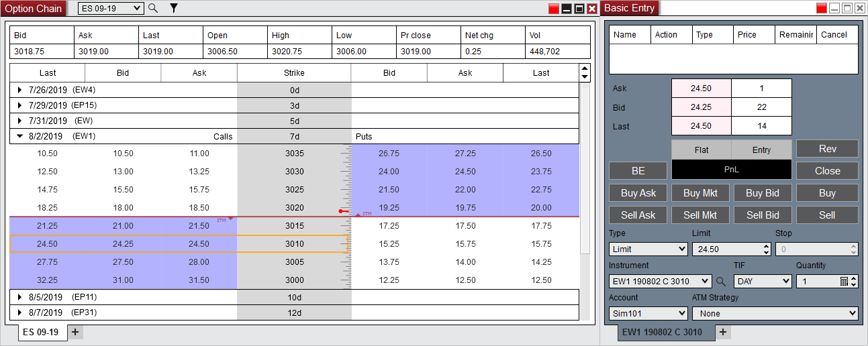This screenshot has width=868, height=346.
Task: Open the order Type dropdown showing Limit
Action: click(648, 249)
